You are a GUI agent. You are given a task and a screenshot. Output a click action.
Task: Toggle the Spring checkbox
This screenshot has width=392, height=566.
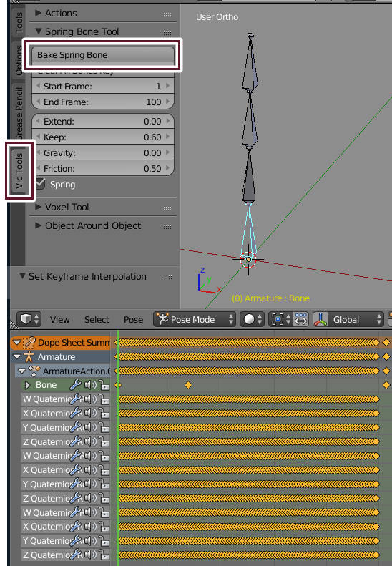pos(41,184)
